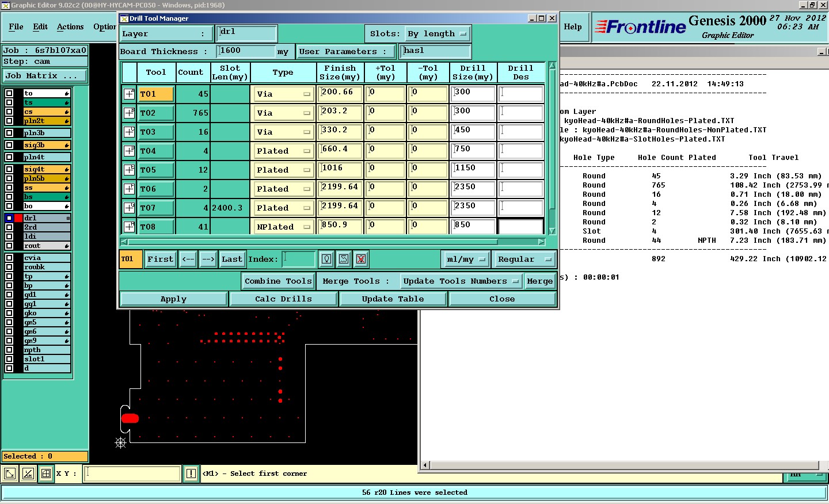Viewport: 829px width, 504px height.
Task: Click the T02 row expand icon
Action: point(129,113)
